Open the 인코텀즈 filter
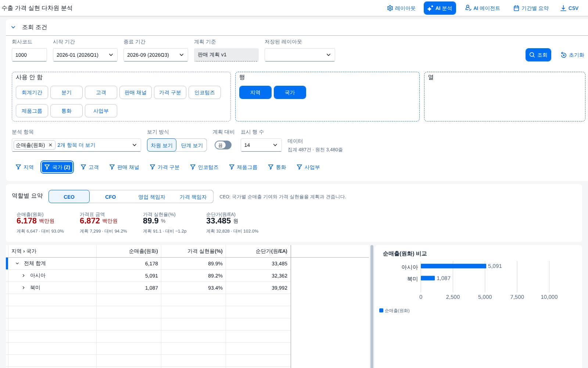This screenshot has width=588, height=368. click(204, 167)
